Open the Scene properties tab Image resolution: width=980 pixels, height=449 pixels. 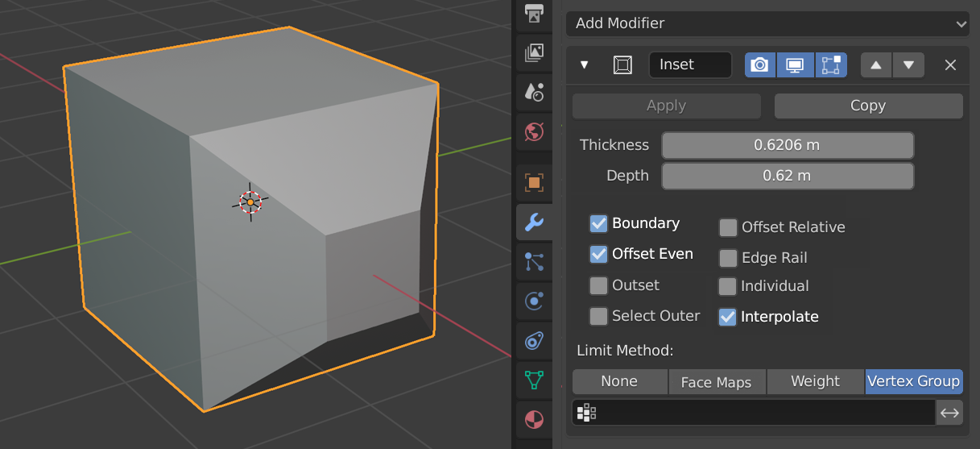coord(534,92)
